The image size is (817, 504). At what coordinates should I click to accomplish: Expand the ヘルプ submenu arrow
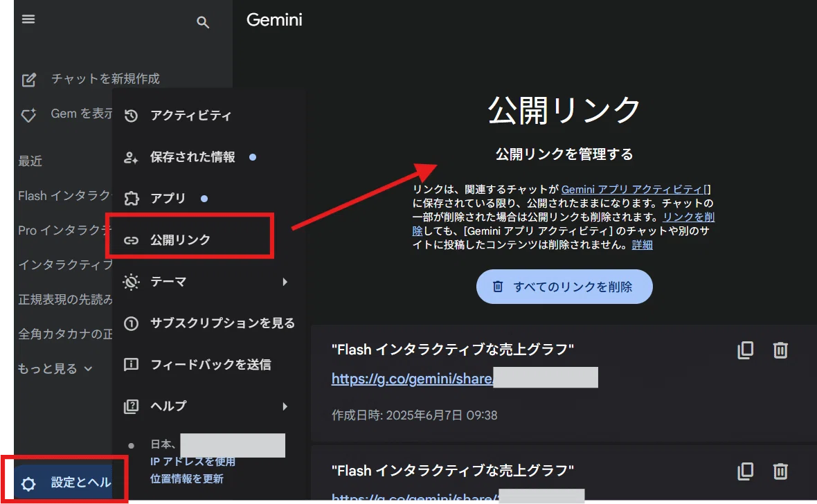285,406
